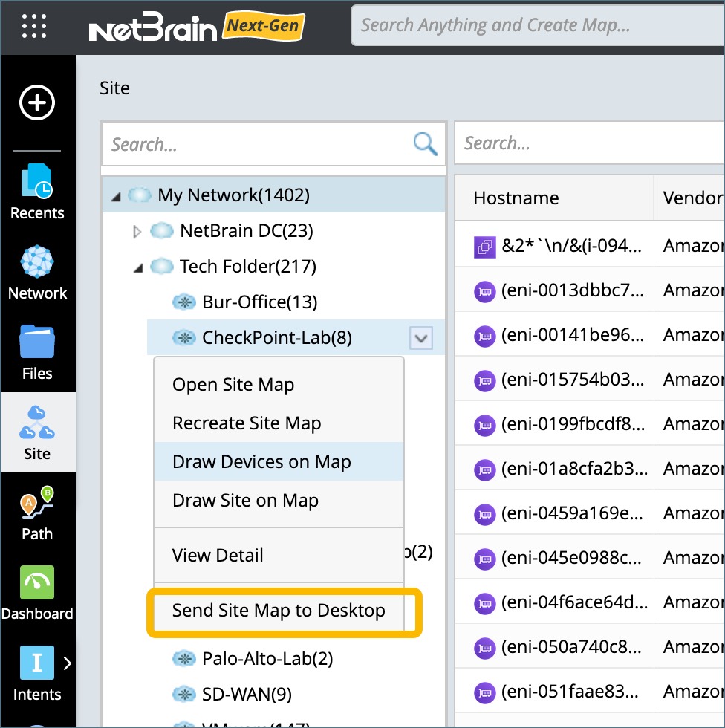Open the apps grid launcher icon

[34, 26]
